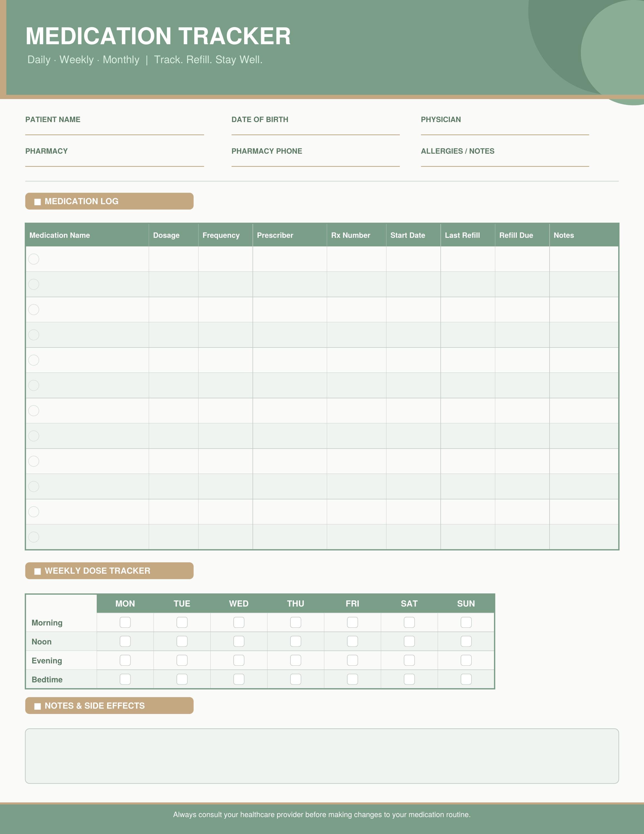Screen dimensions: 644x834
Task: Click the Refill Due column header
Action: [x=522, y=235]
